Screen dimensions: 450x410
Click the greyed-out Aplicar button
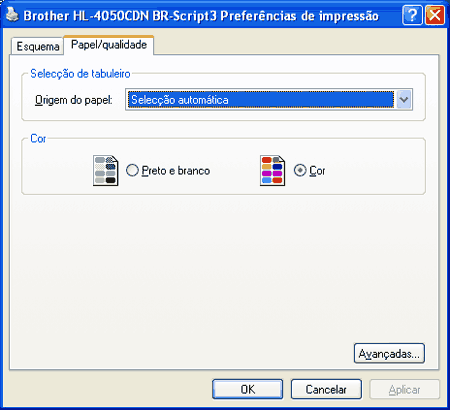[404, 389]
